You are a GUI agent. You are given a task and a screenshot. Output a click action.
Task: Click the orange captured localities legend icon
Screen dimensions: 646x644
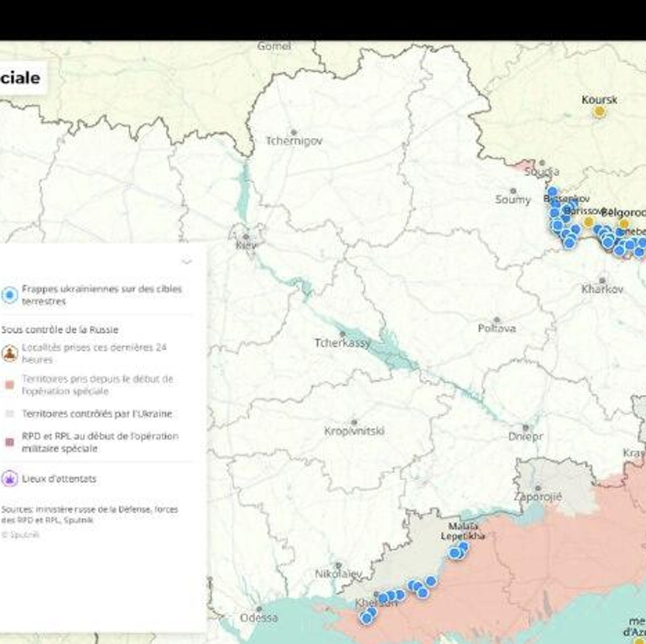9,353
